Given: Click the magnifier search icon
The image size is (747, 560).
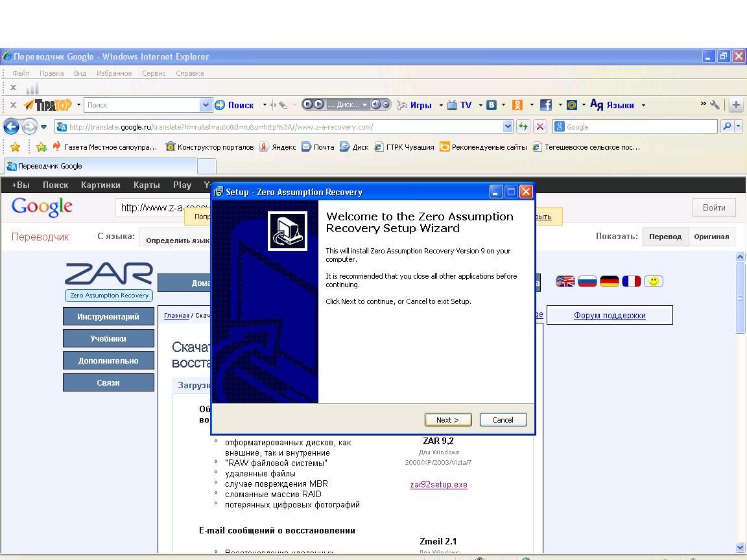Looking at the screenshot, I should [x=727, y=126].
